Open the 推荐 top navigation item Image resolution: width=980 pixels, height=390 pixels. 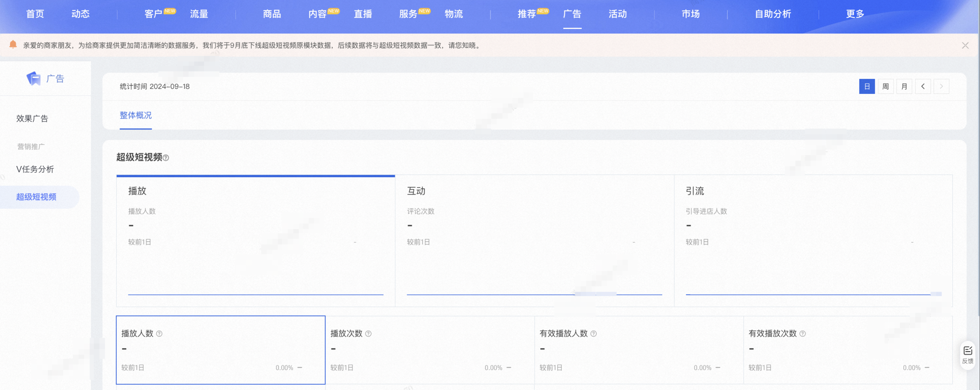tap(527, 14)
